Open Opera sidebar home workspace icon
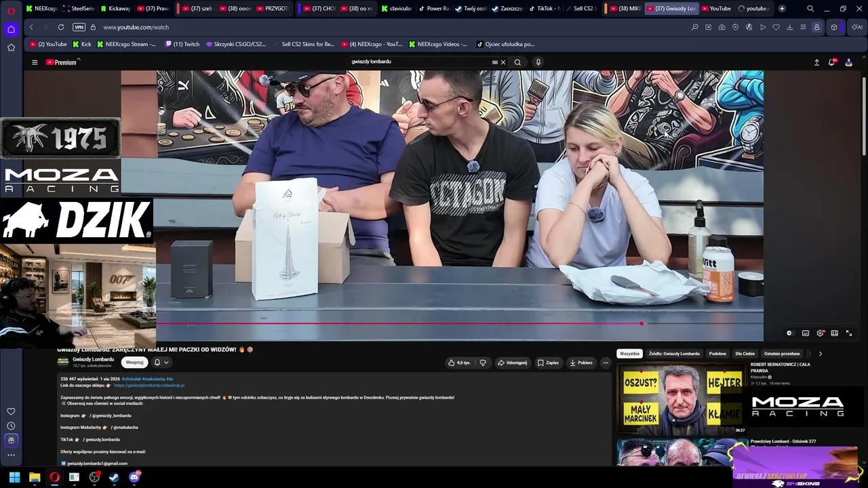 pyautogui.click(x=11, y=30)
